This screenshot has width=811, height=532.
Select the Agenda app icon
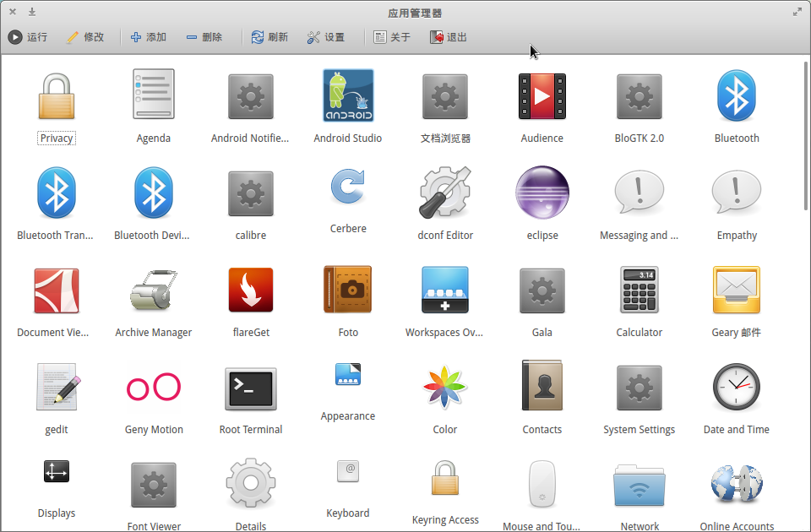click(154, 94)
